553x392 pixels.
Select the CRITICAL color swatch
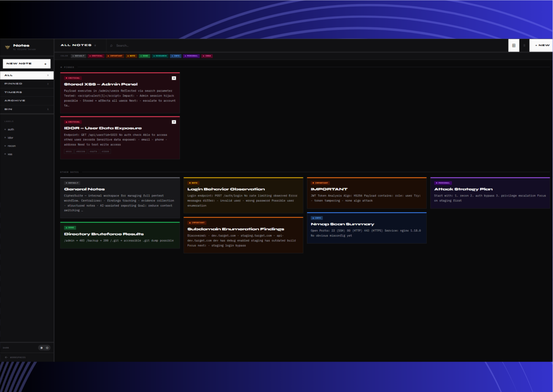[x=96, y=56]
